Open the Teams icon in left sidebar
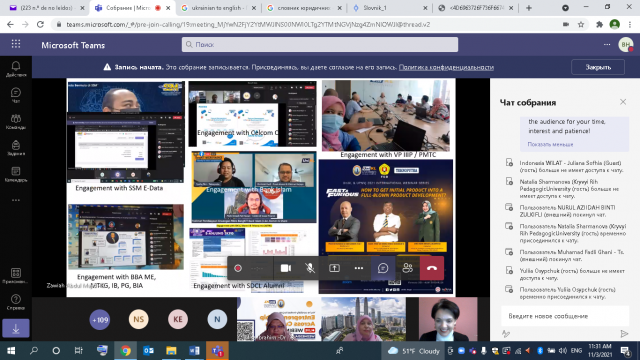640x360 pixels. point(16,122)
